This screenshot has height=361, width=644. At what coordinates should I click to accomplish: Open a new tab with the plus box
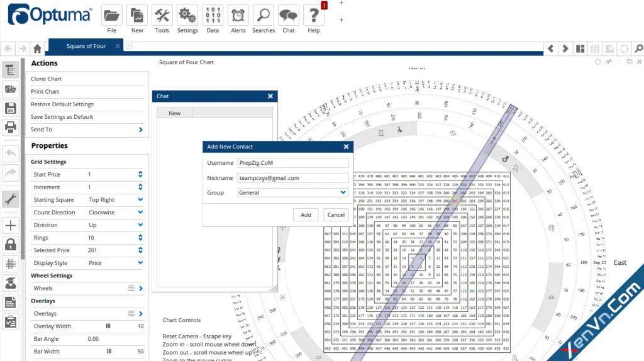tap(129, 45)
